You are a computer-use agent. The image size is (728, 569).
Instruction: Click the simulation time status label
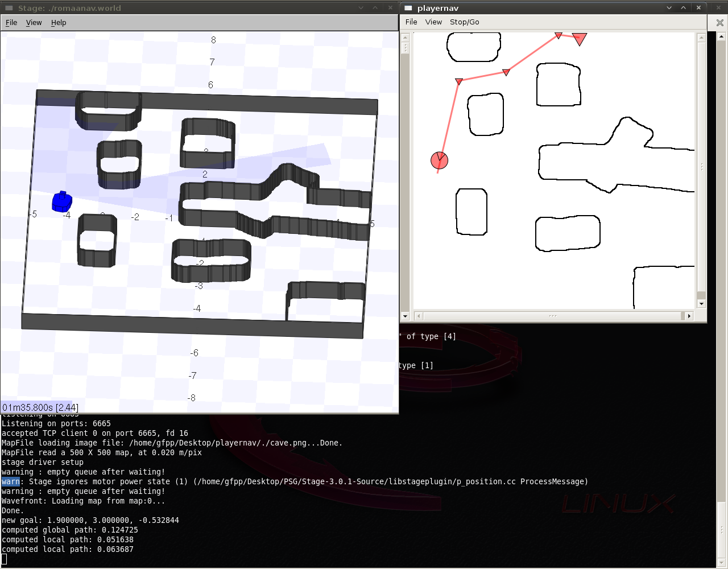[x=40, y=407]
